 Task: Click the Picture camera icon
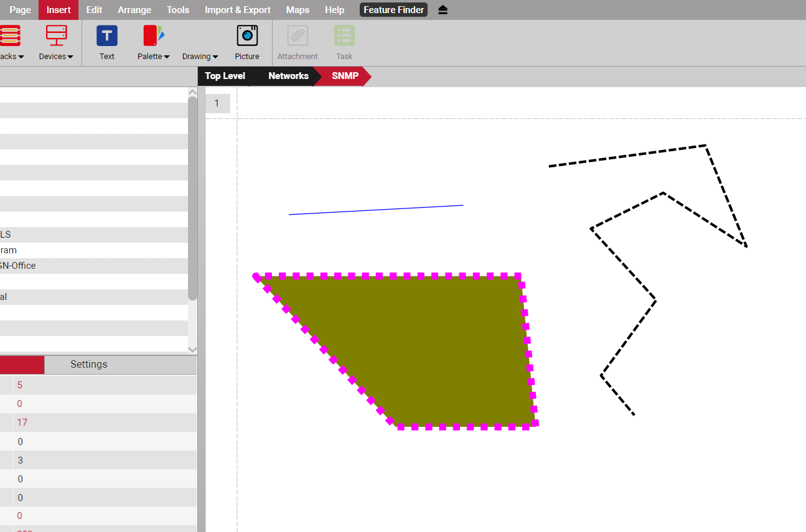point(247,36)
